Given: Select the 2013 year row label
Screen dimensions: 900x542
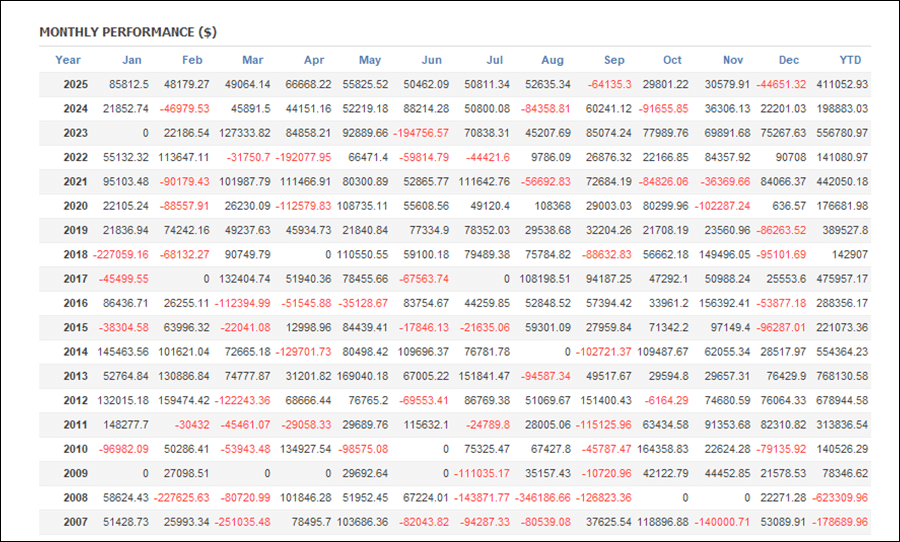Looking at the screenshot, I should coord(75,376).
